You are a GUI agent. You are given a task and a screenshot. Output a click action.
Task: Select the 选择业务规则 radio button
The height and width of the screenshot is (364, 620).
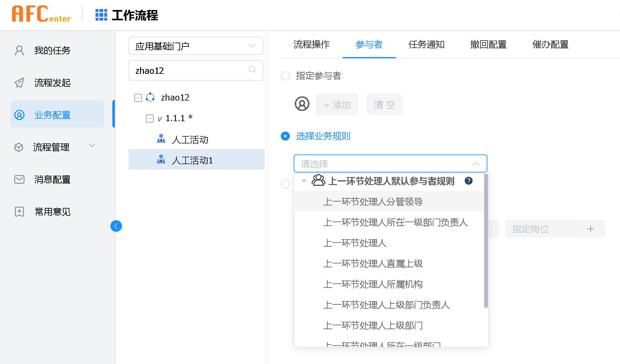pos(285,136)
